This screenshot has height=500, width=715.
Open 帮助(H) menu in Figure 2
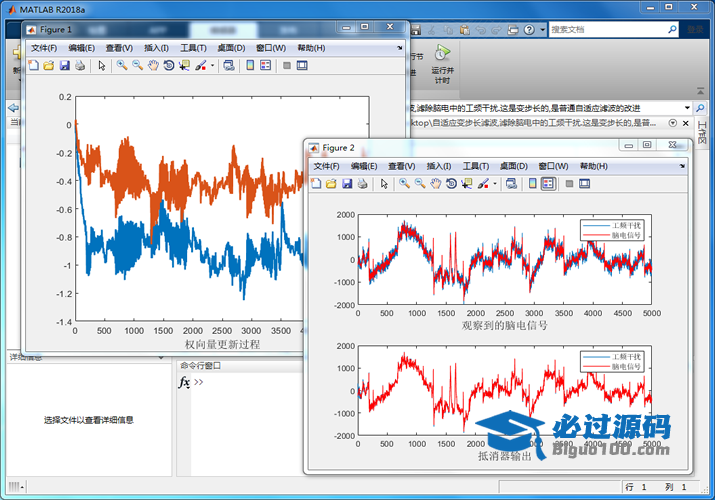click(594, 166)
